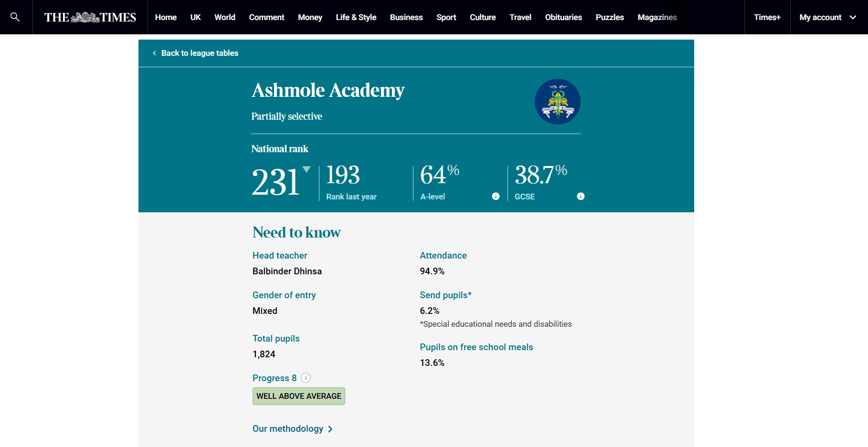Screen dimensions: 868x447
Task: Click the GCSE info icon
Action: click(581, 197)
